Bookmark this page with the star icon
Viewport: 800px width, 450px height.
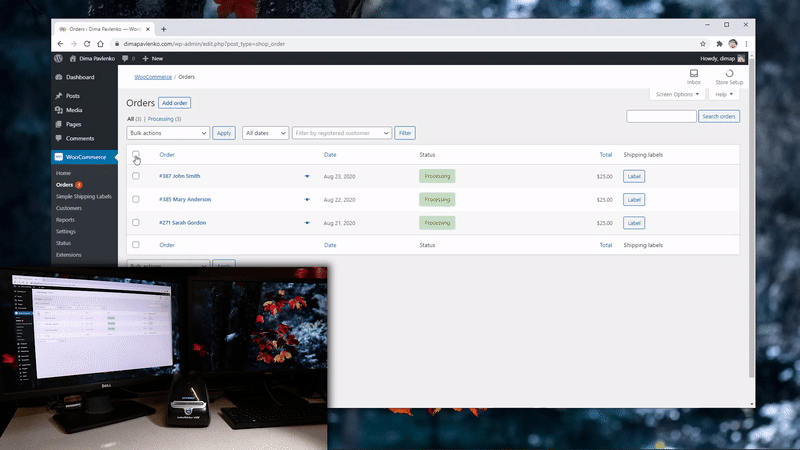pyautogui.click(x=703, y=44)
